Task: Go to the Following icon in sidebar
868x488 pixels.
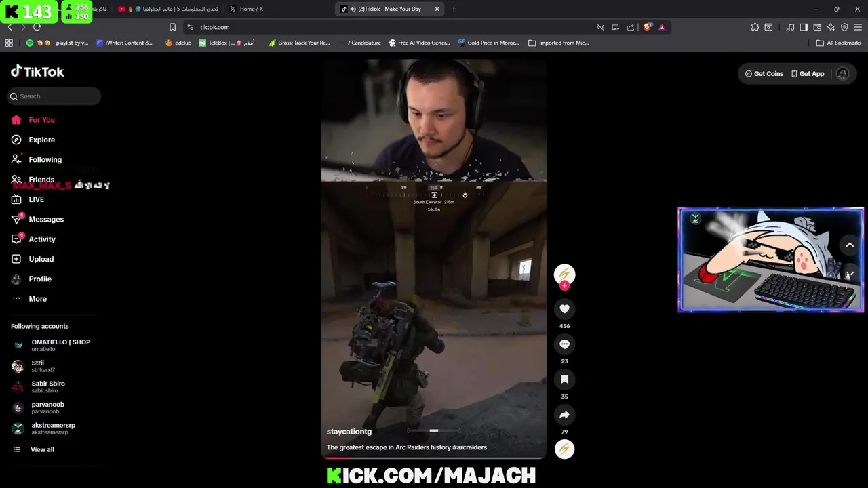Action: click(x=16, y=159)
